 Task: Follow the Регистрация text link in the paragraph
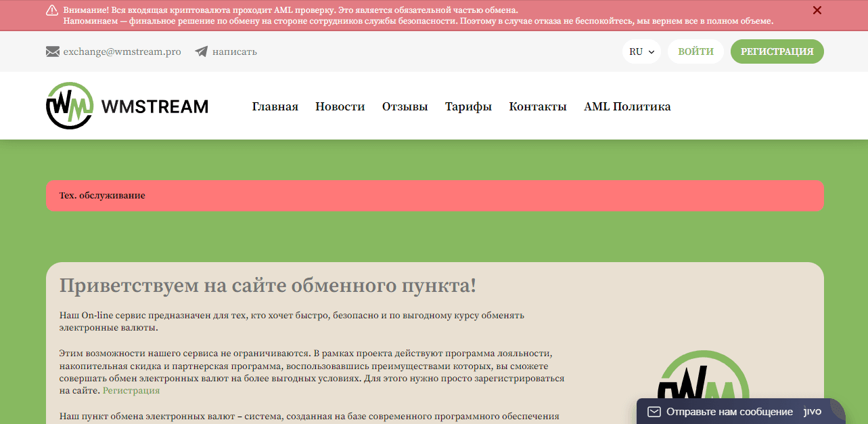coord(131,390)
